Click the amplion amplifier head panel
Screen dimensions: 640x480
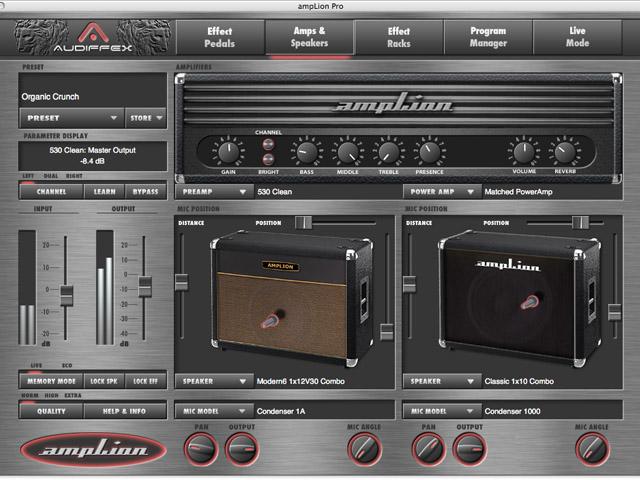click(398, 128)
